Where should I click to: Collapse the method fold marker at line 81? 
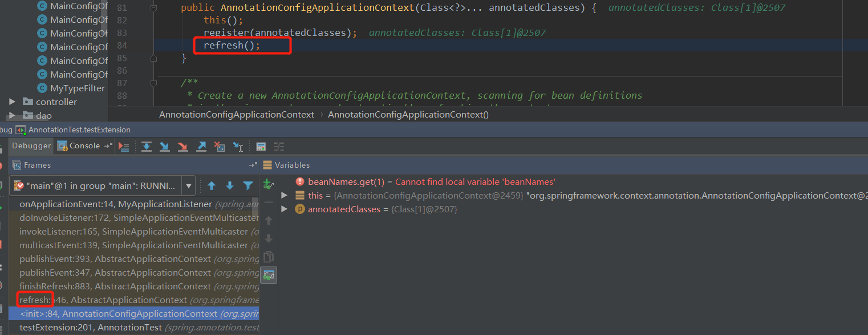pos(153,8)
